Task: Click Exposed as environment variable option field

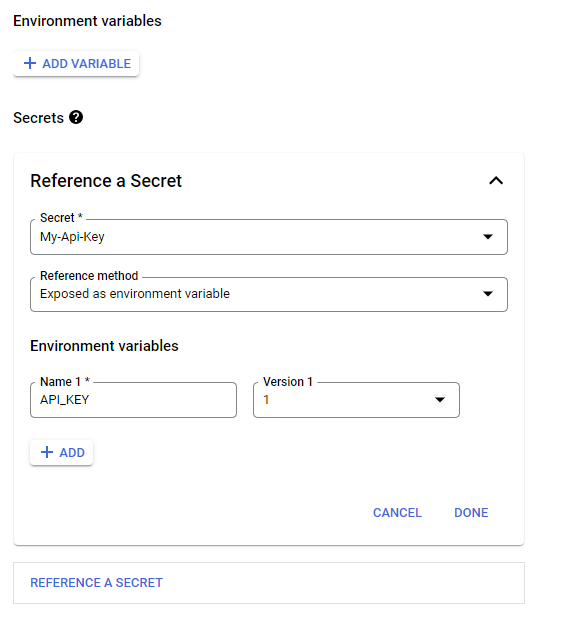Action: [x=269, y=294]
